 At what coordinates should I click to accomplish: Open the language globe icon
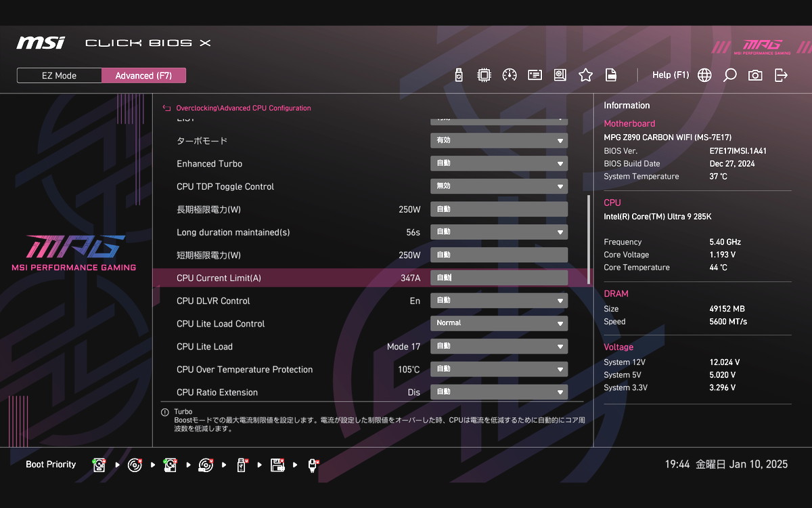[x=704, y=75]
